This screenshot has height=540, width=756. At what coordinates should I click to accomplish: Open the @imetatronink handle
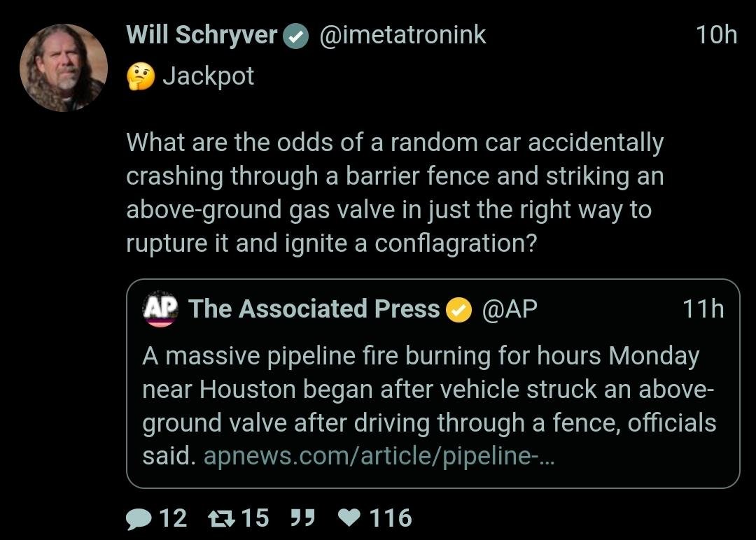[x=402, y=36]
